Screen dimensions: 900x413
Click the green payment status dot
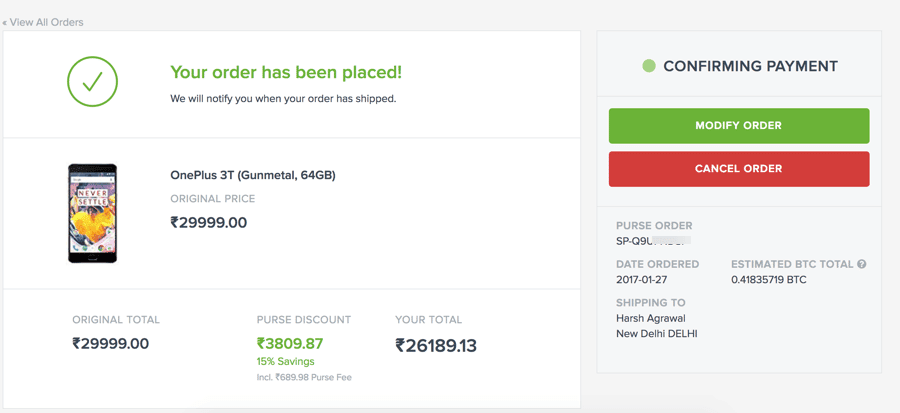tap(649, 66)
